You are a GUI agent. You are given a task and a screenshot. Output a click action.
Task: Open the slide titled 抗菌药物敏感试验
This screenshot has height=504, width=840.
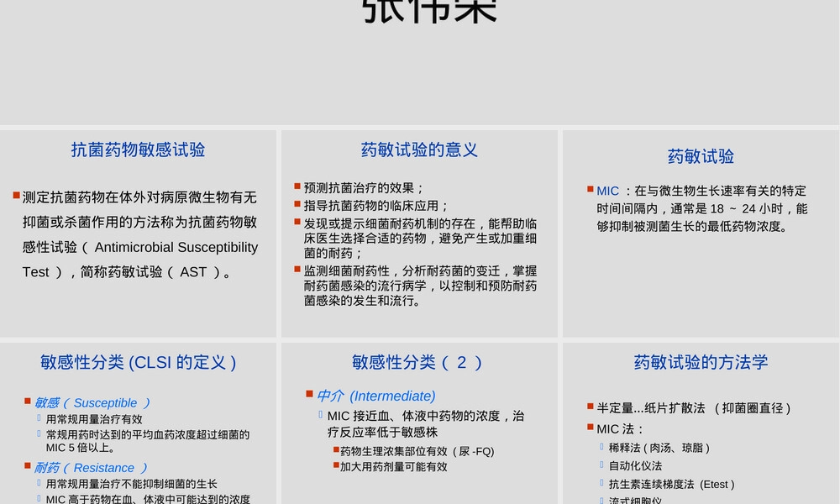[138, 233]
